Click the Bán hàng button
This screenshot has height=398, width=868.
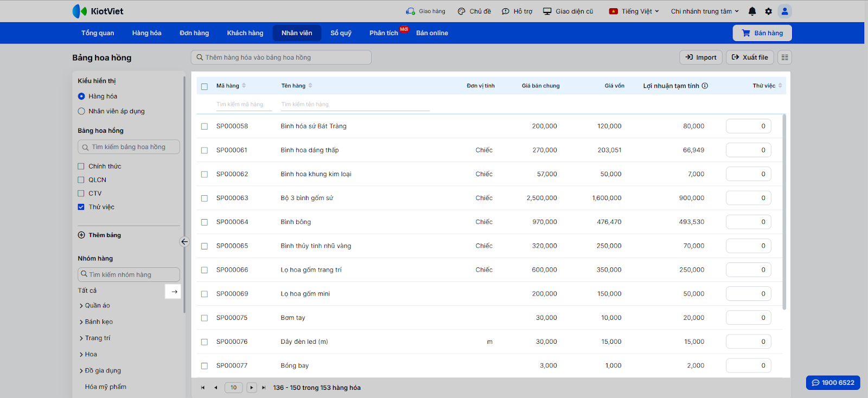(762, 33)
